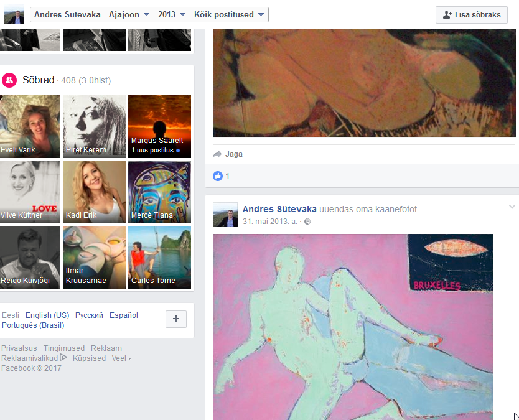
Task: Open friend Reigo Kuivjõgi's thumbnail
Action: (x=30, y=257)
